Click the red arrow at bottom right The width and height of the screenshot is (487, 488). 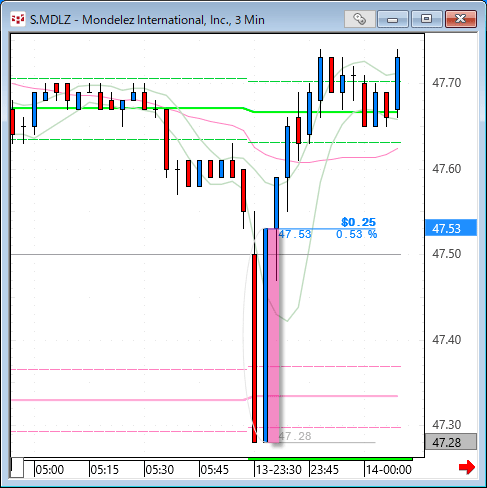point(466,467)
